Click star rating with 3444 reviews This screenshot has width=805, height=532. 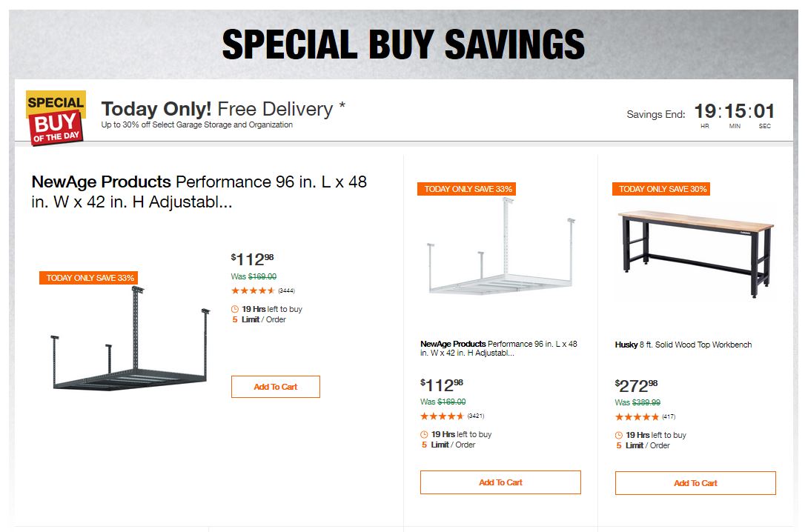coord(253,290)
